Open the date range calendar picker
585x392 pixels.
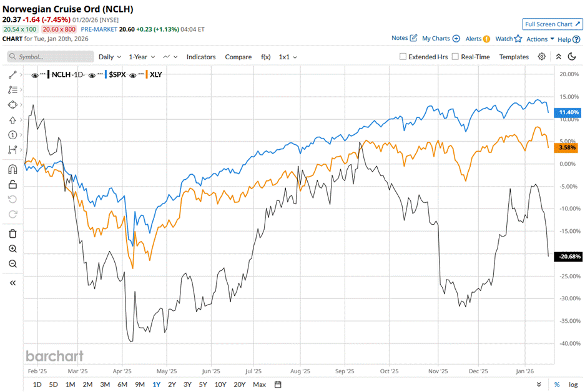click(x=278, y=384)
